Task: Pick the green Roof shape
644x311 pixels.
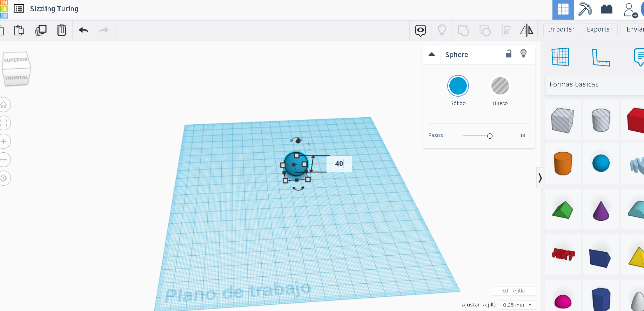Action: (563, 209)
